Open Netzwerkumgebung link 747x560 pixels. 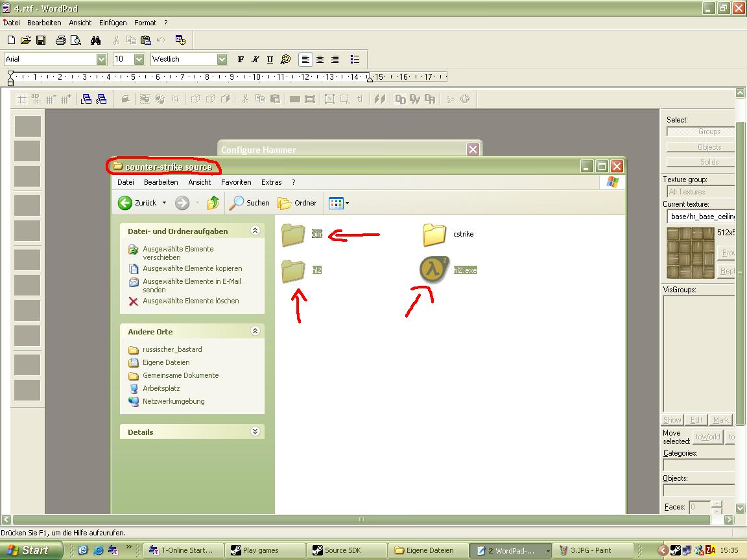coord(173,401)
